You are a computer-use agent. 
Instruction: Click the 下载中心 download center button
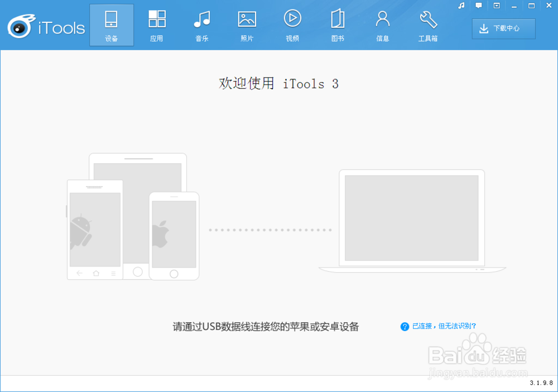click(x=503, y=29)
